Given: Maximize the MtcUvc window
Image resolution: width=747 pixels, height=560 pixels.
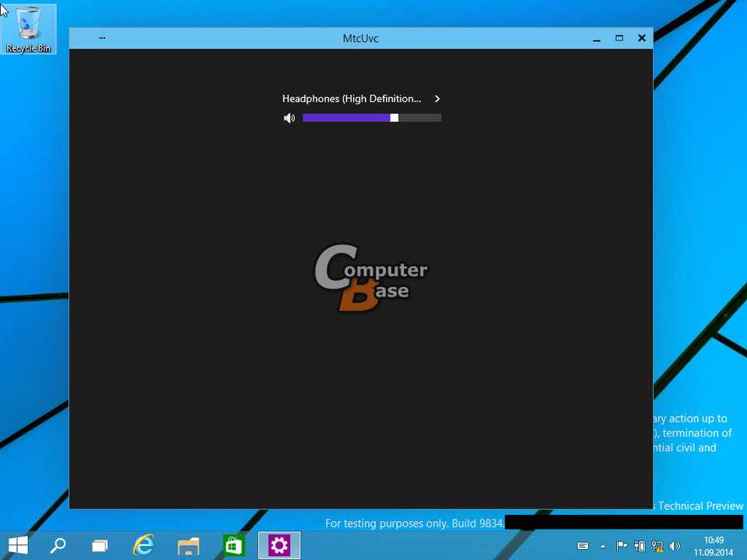Looking at the screenshot, I should click(619, 38).
